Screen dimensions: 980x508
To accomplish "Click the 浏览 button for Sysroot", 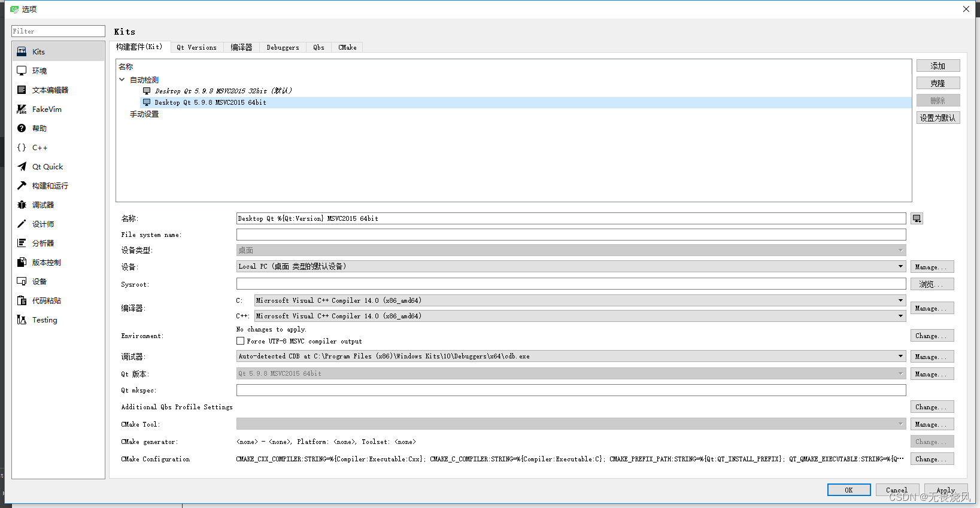I will pyautogui.click(x=932, y=284).
